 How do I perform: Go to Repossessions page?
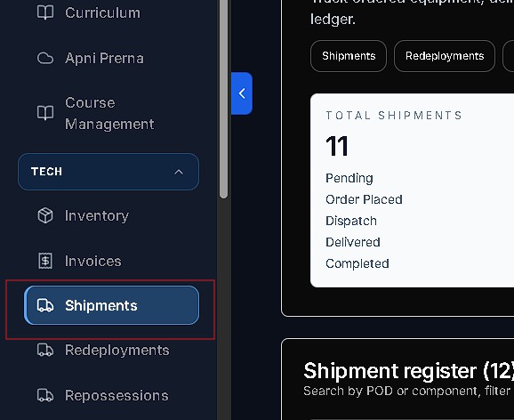pos(116,396)
